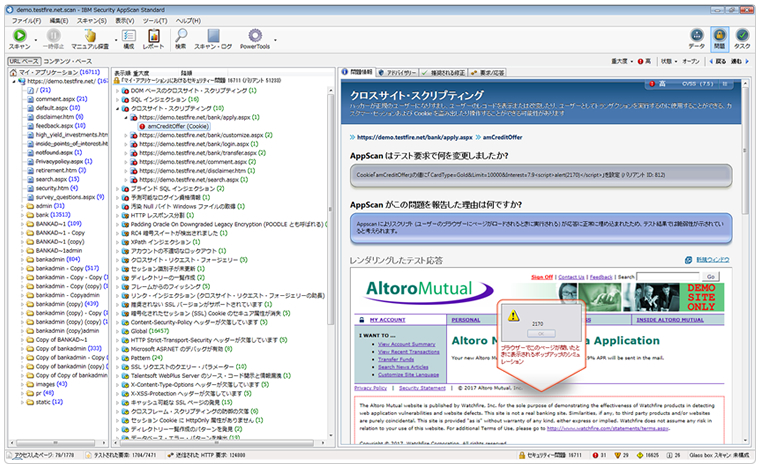Click the Search input field in rendered page
This screenshot has width=760, height=465.
click(x=668, y=276)
